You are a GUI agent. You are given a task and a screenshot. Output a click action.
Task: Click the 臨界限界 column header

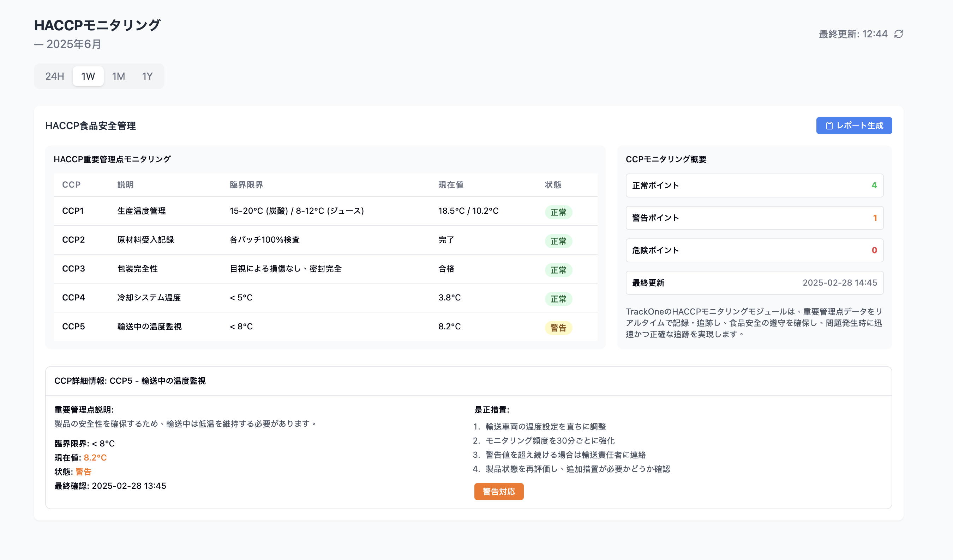point(246,185)
